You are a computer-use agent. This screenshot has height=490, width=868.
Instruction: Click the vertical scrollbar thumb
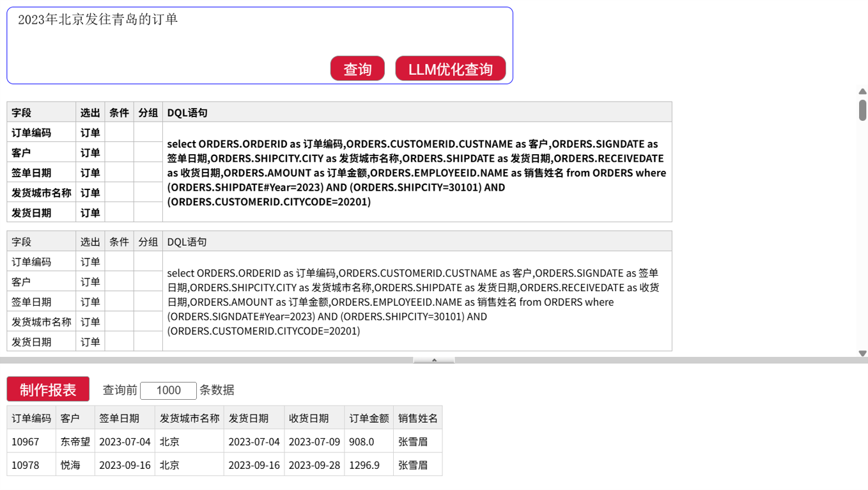[x=862, y=110]
